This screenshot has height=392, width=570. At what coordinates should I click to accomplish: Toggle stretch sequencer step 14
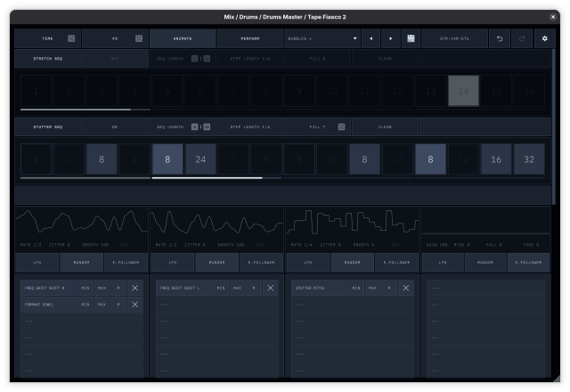coord(463,91)
